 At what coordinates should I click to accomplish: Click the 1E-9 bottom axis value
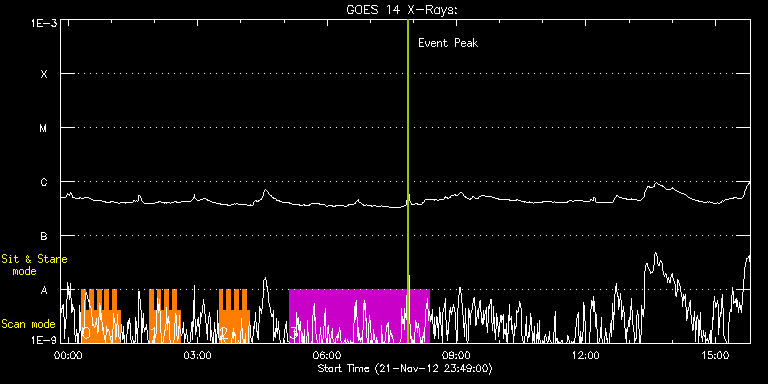point(43,339)
